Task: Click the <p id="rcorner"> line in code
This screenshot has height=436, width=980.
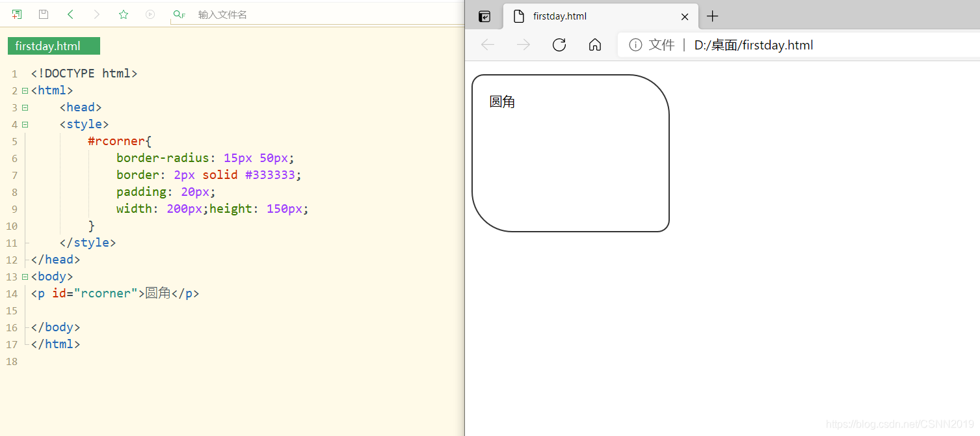Action: (115, 293)
